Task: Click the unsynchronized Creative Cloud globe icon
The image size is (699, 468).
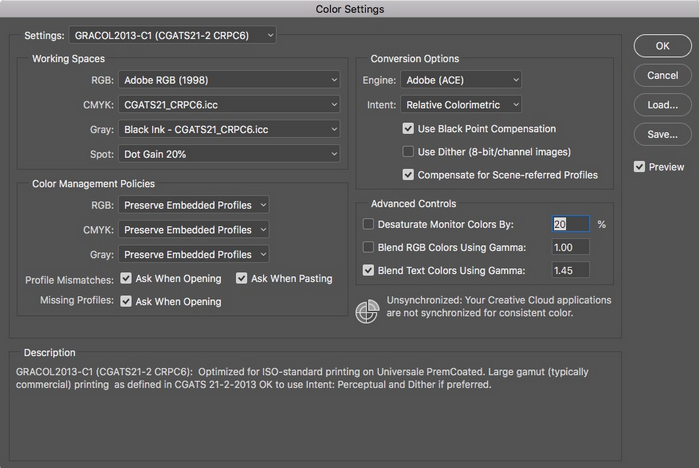Action: coord(368,309)
